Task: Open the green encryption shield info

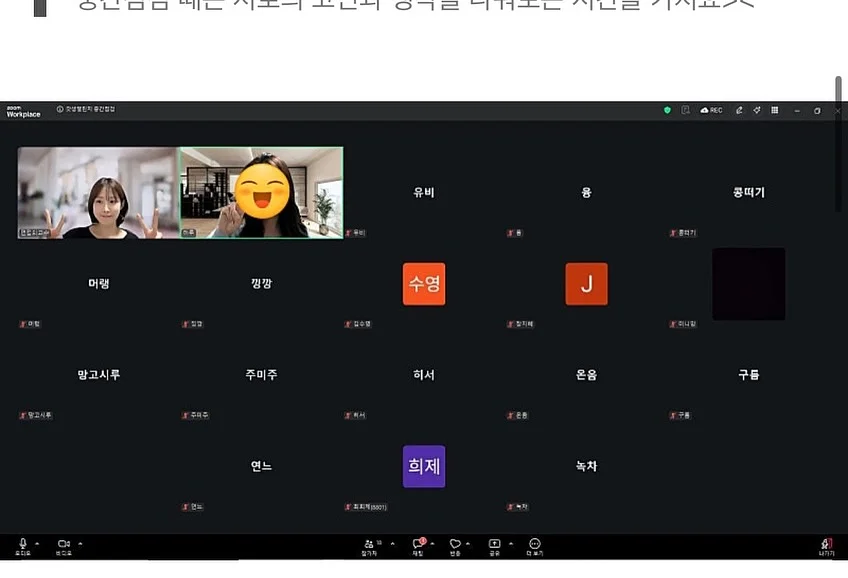Action: [x=667, y=110]
